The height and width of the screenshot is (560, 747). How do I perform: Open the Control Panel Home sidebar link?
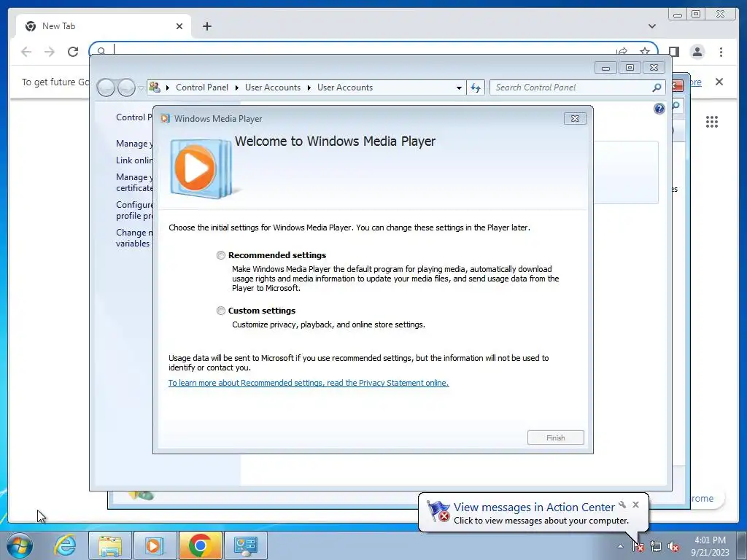[134, 117]
